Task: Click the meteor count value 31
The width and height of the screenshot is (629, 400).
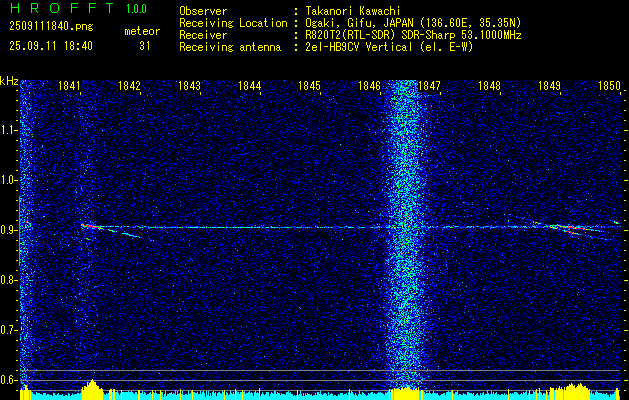Action: tap(145, 46)
